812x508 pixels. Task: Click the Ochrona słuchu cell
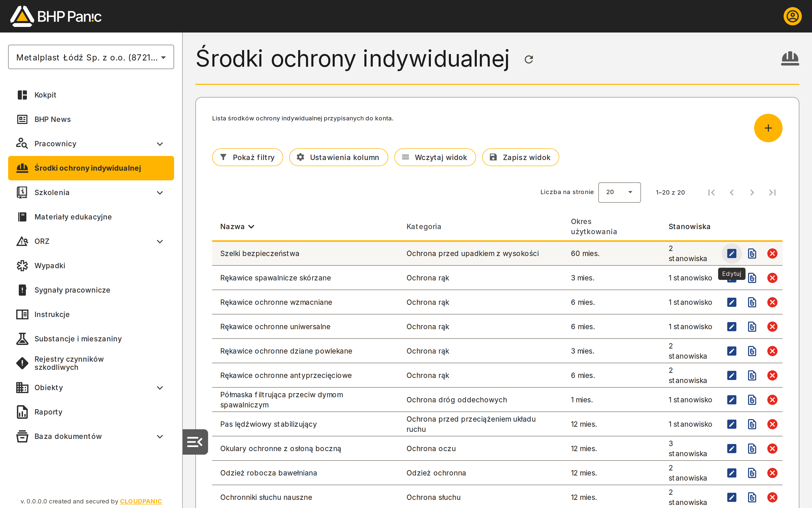(x=433, y=497)
